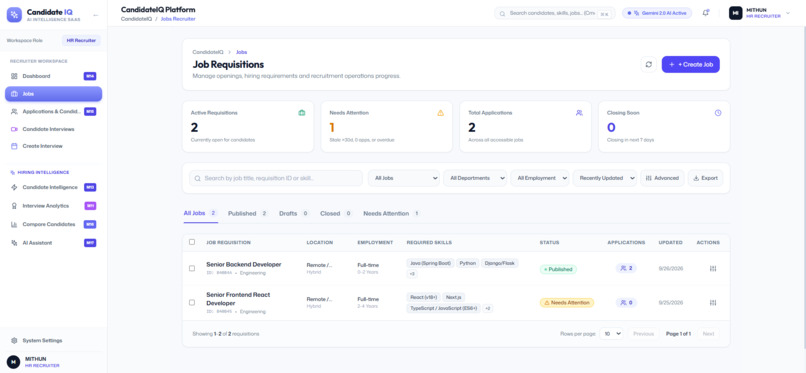806x373 pixels.
Task: Open the HR Recruiter workspace role selector
Action: coord(81,40)
